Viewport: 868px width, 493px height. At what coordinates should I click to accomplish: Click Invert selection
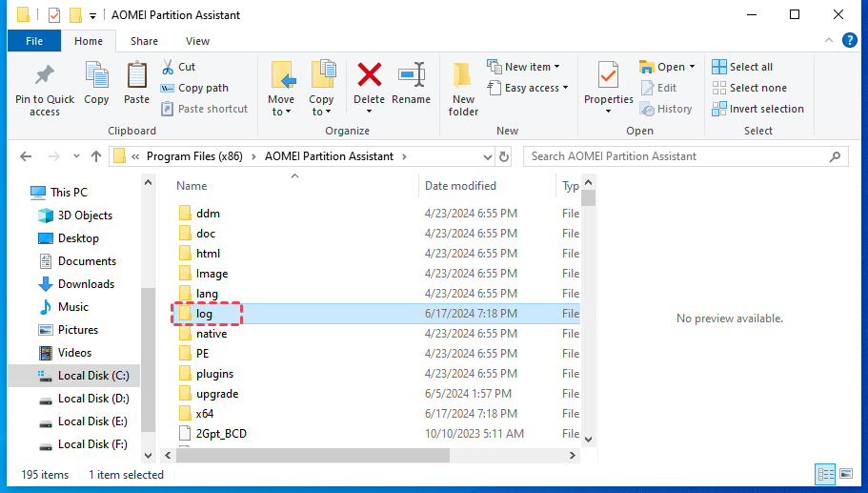[x=757, y=109]
